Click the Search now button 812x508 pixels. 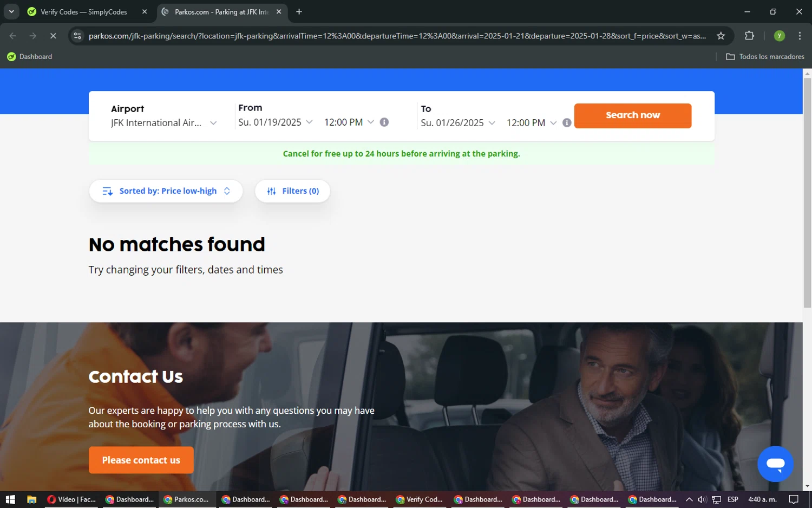(x=633, y=115)
